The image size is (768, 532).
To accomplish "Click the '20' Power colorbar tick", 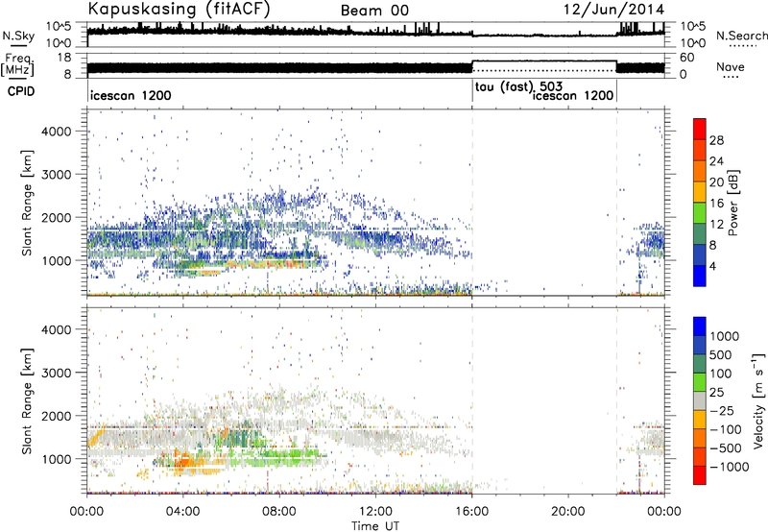I will tap(716, 182).
